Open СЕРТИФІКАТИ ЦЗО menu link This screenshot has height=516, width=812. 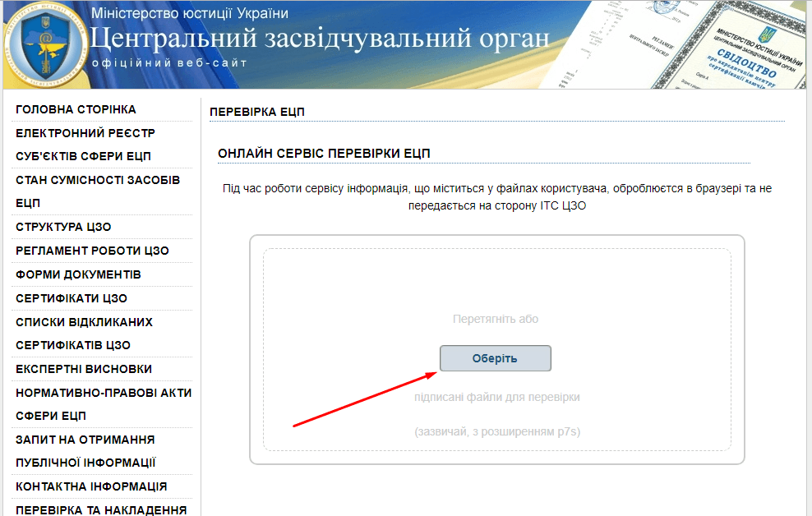point(72,298)
